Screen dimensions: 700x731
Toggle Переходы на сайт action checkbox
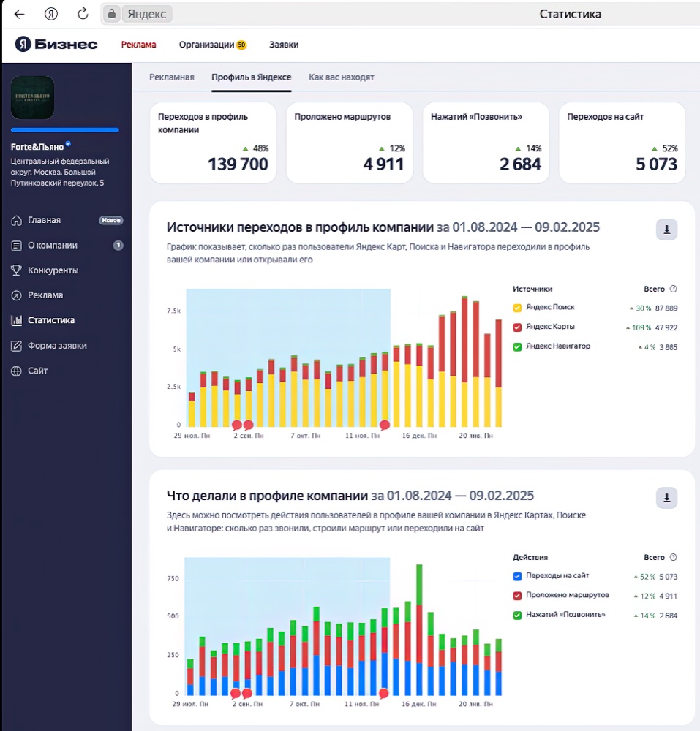[516, 576]
